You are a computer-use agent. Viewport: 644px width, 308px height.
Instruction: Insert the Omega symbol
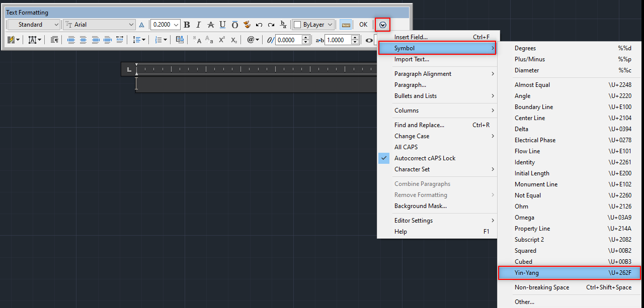coord(571,218)
